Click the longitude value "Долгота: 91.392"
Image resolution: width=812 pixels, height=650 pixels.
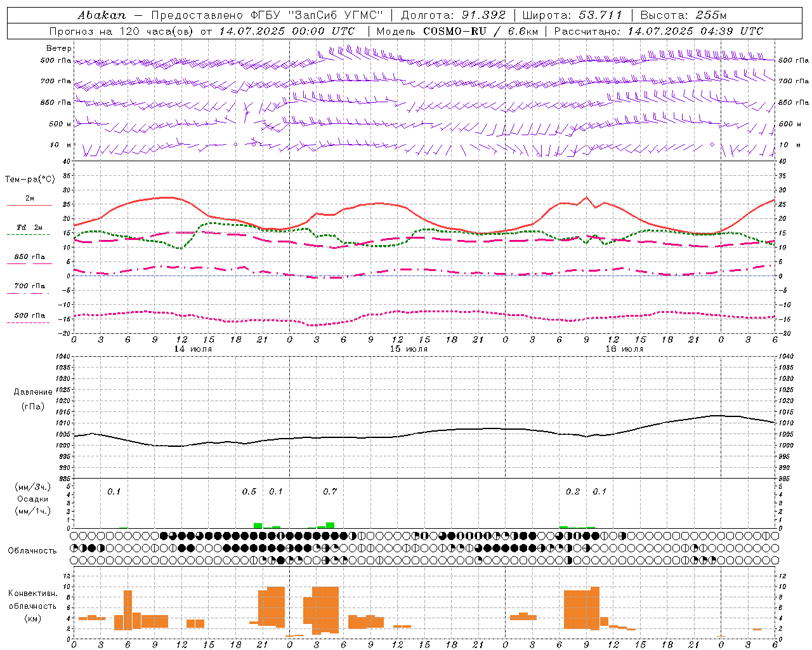pos(454,15)
